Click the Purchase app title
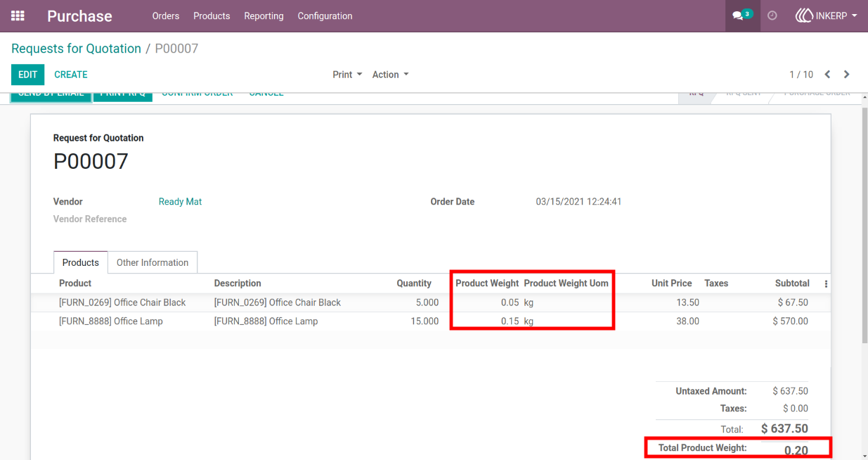The width and height of the screenshot is (868, 460). point(79,15)
